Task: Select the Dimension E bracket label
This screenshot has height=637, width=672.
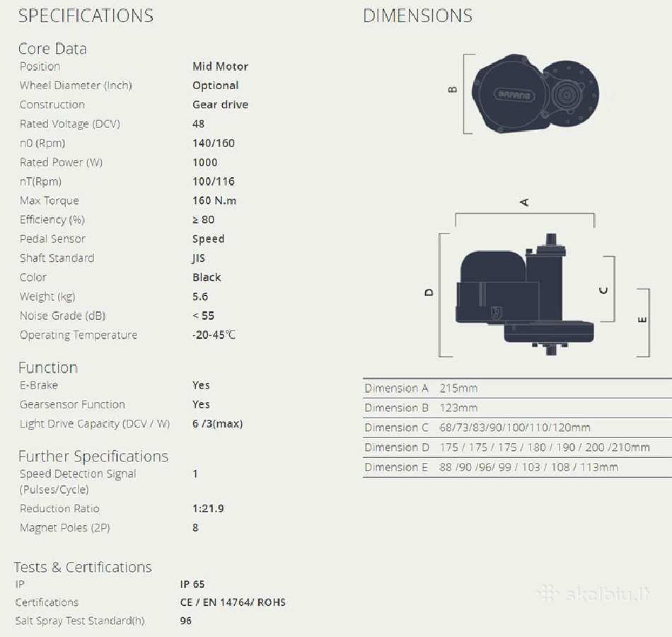Action: tap(642, 320)
